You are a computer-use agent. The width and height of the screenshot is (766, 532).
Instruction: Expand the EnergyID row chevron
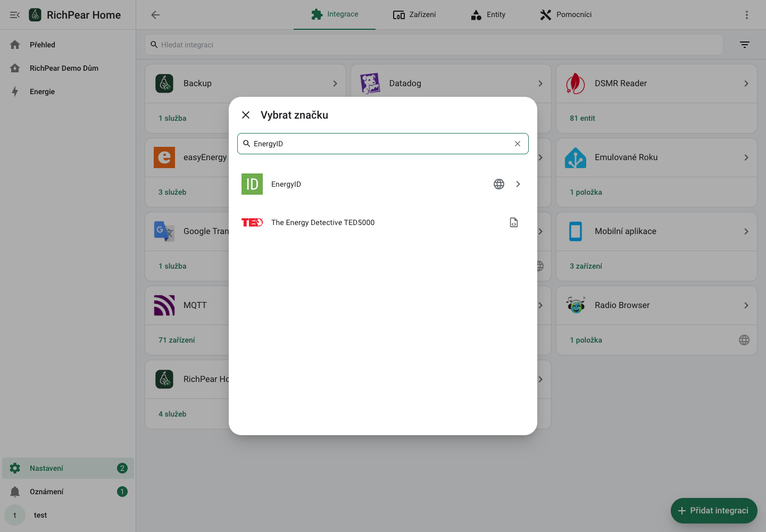(x=518, y=184)
